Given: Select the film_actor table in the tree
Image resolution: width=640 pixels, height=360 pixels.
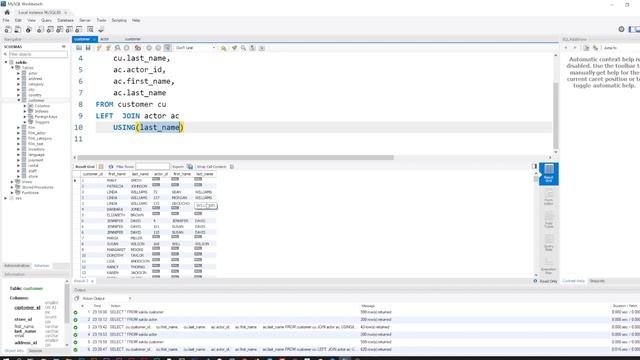Looking at the screenshot, I should pyautogui.click(x=37, y=133).
